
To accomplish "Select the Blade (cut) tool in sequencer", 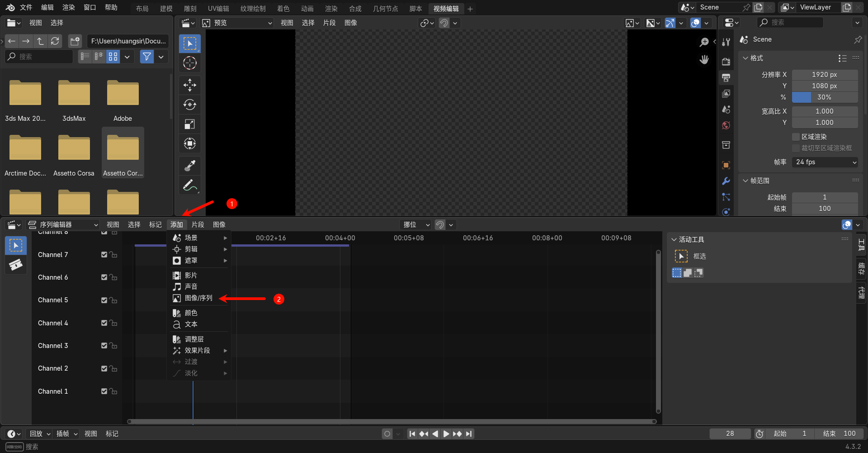I will coord(16,265).
